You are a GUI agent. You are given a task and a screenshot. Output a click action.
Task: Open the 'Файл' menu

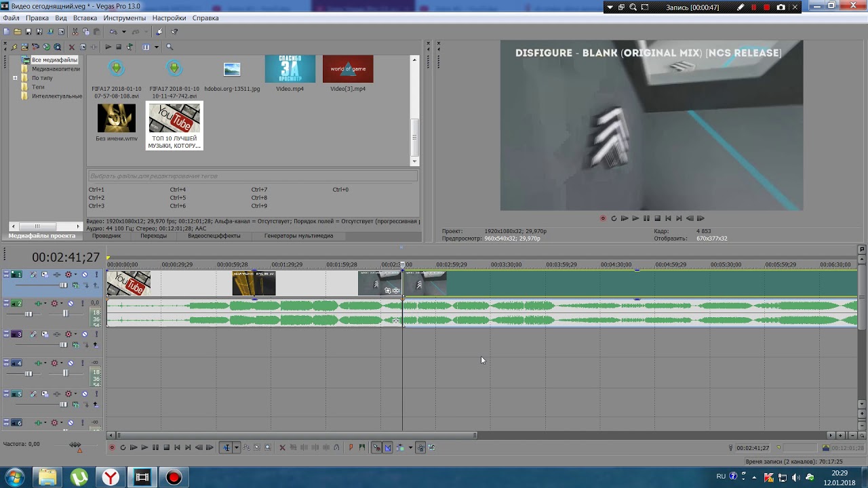[11, 18]
